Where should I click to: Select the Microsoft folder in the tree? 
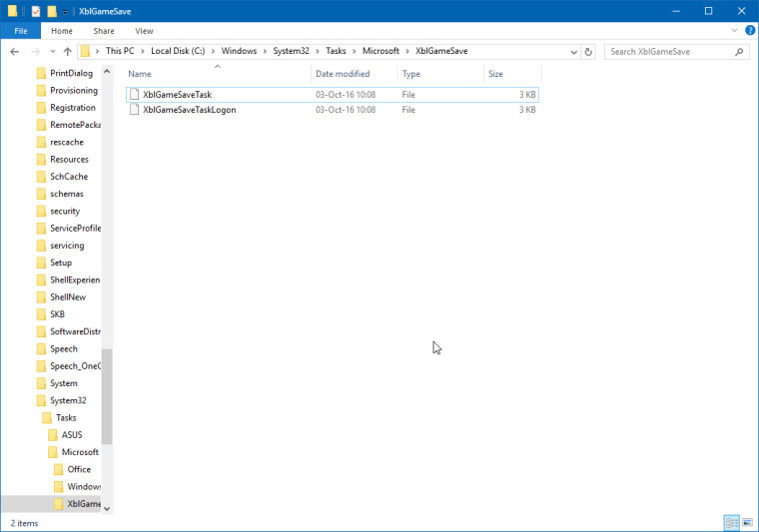coord(80,452)
